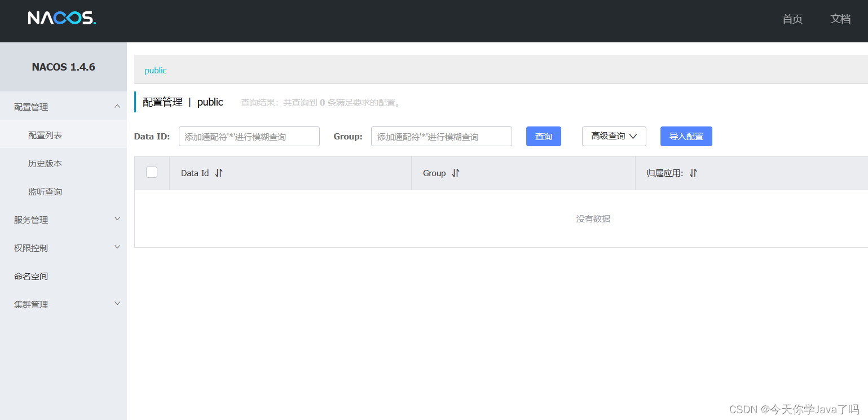
Task: Focus the Group search field
Action: [x=442, y=136]
